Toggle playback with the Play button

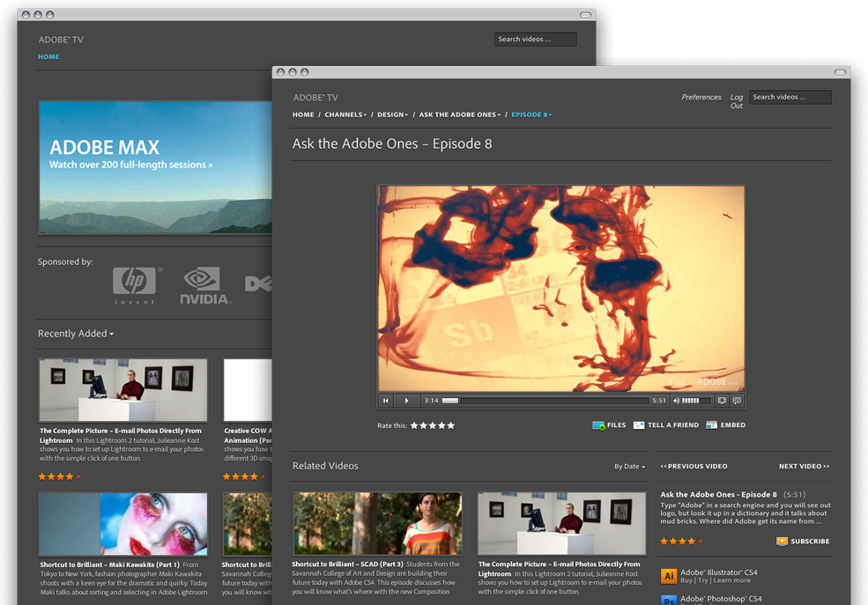click(x=406, y=401)
